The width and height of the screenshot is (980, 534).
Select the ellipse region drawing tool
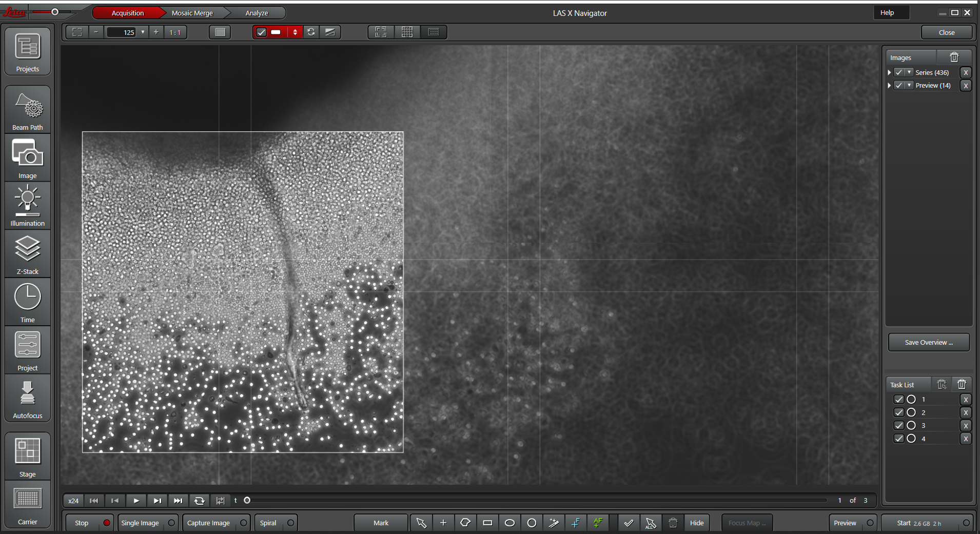click(509, 523)
